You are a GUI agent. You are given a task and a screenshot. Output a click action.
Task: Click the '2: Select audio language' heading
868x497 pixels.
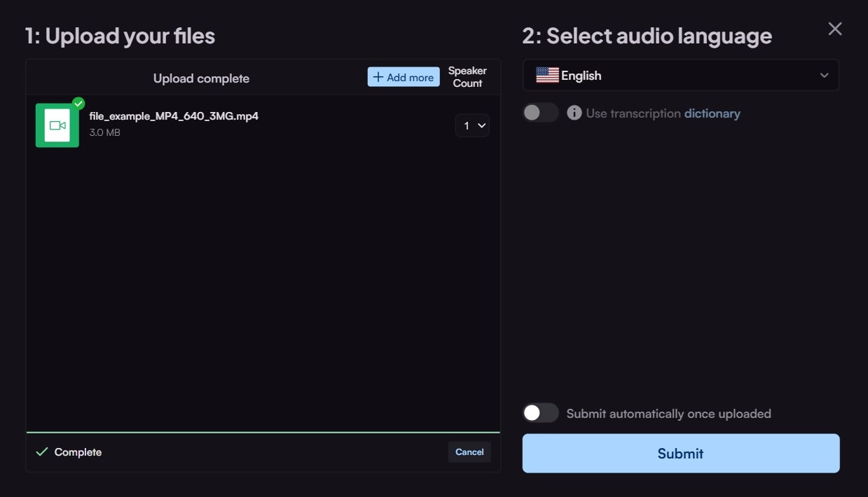647,36
